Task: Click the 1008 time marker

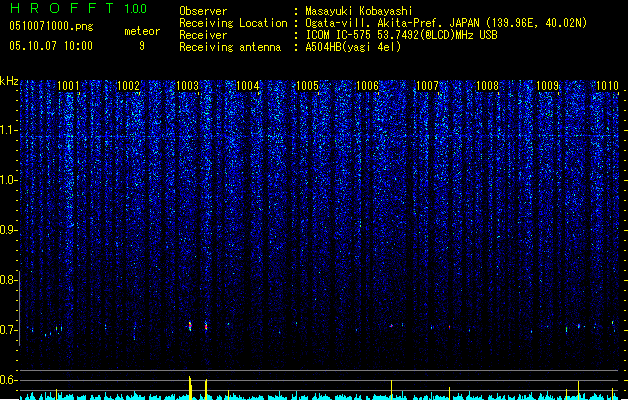Action: 487,86
